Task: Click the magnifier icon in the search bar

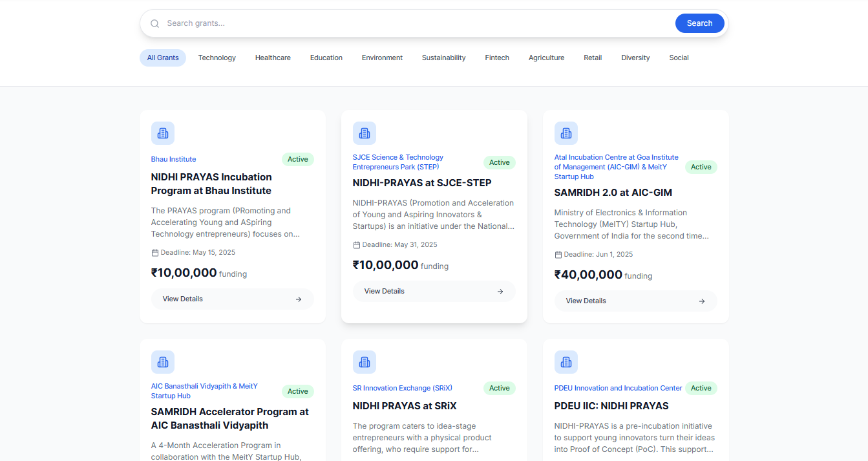Action: click(x=155, y=24)
